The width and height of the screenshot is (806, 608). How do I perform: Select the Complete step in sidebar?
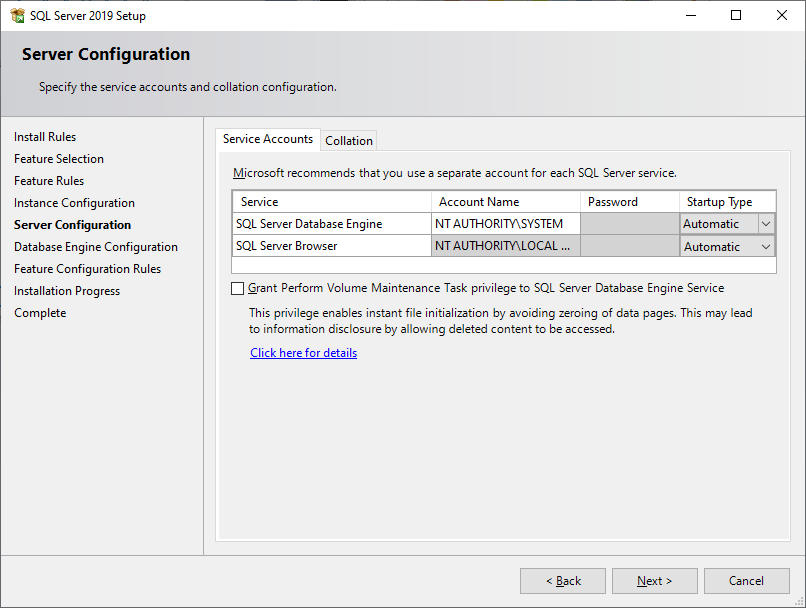click(x=40, y=312)
